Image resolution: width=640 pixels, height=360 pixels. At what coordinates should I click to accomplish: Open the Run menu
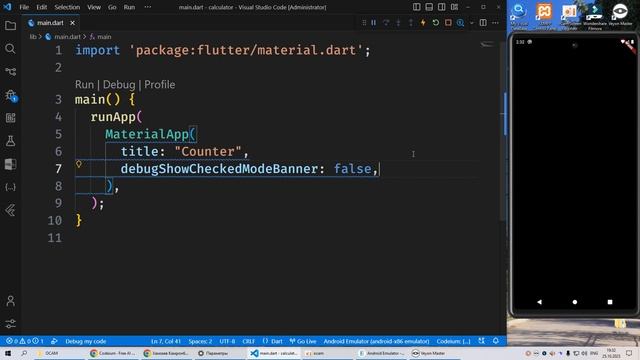[129, 7]
